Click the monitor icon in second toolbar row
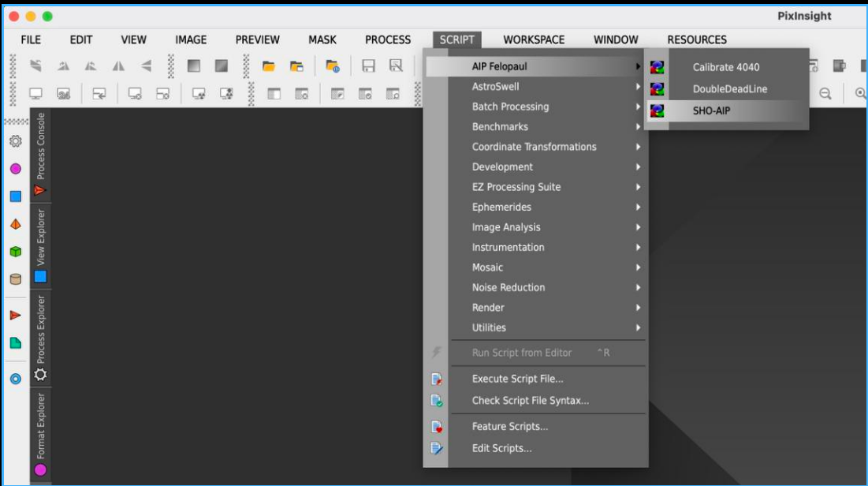This screenshot has height=486, width=868. click(x=35, y=94)
